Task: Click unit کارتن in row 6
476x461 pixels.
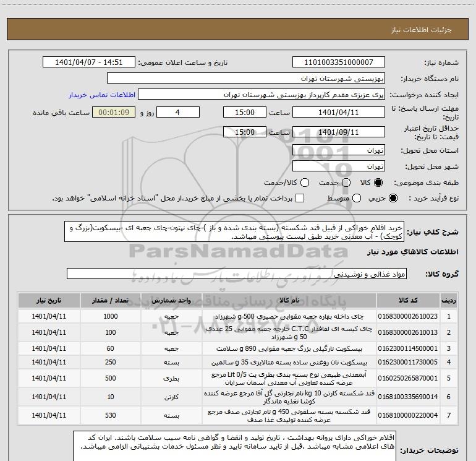Action: click(171, 397)
